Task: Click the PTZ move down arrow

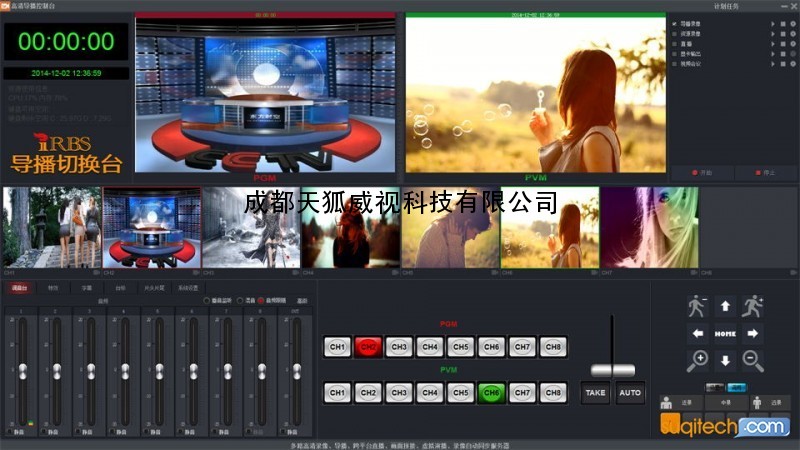Action: coord(725,361)
